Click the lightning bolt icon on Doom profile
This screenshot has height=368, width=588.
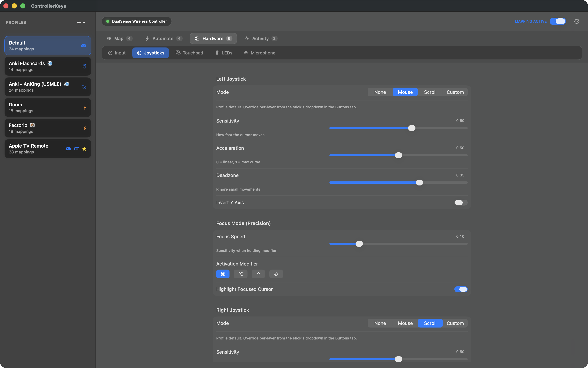85,108
